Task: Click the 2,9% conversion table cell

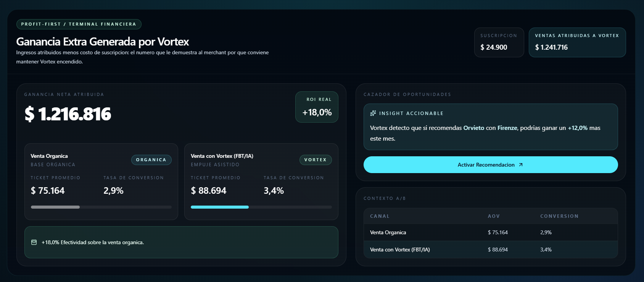Action: tap(546, 232)
